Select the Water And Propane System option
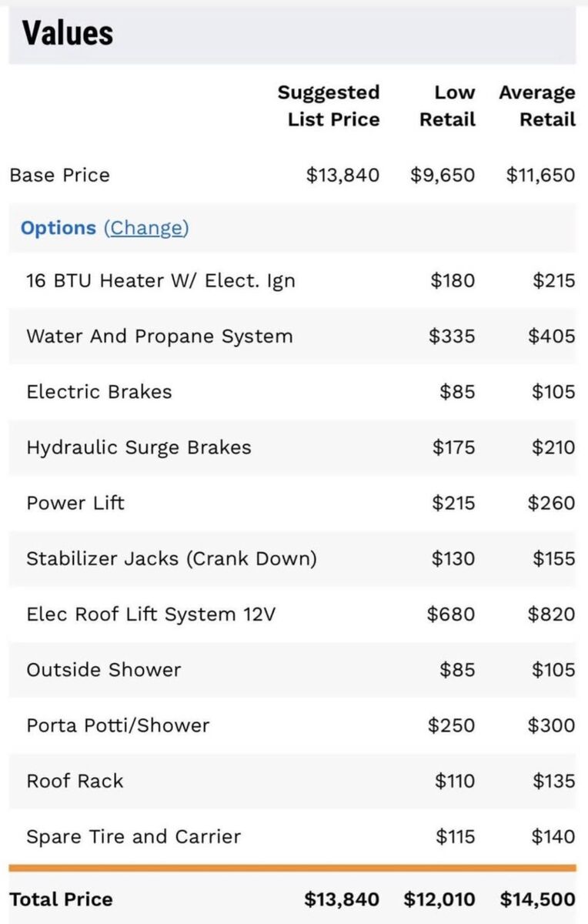Image resolution: width=588 pixels, height=924 pixels. click(159, 336)
